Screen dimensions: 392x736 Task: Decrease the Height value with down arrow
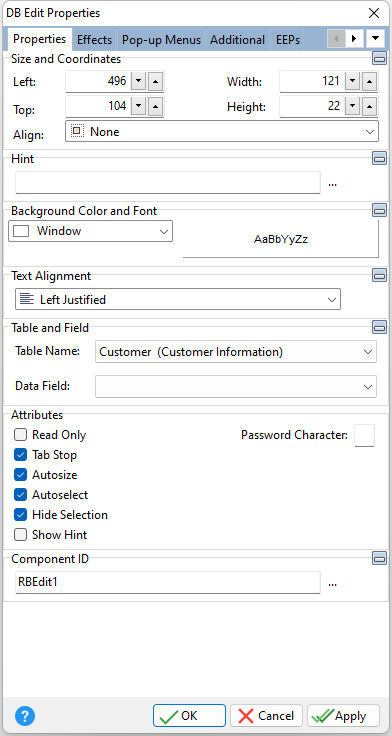point(353,107)
